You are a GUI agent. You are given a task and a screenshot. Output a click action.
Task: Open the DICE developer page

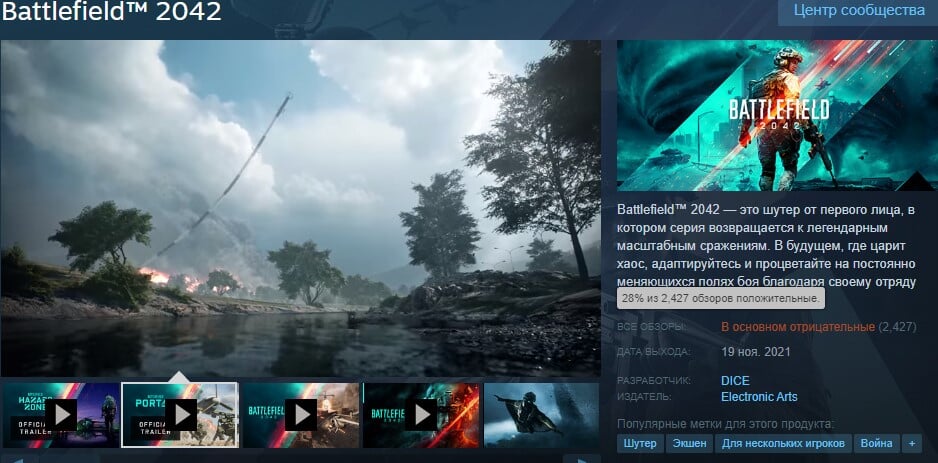[x=735, y=381]
